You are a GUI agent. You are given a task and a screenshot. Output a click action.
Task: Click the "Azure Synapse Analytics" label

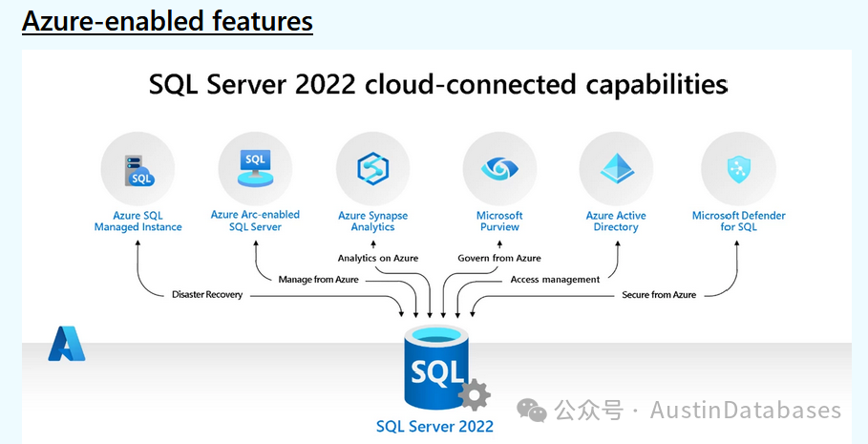[372, 222]
